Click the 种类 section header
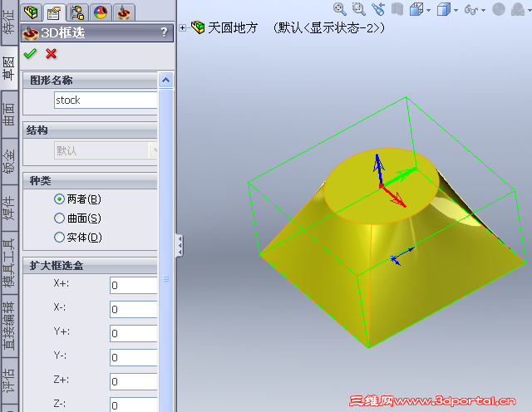 (x=90, y=181)
